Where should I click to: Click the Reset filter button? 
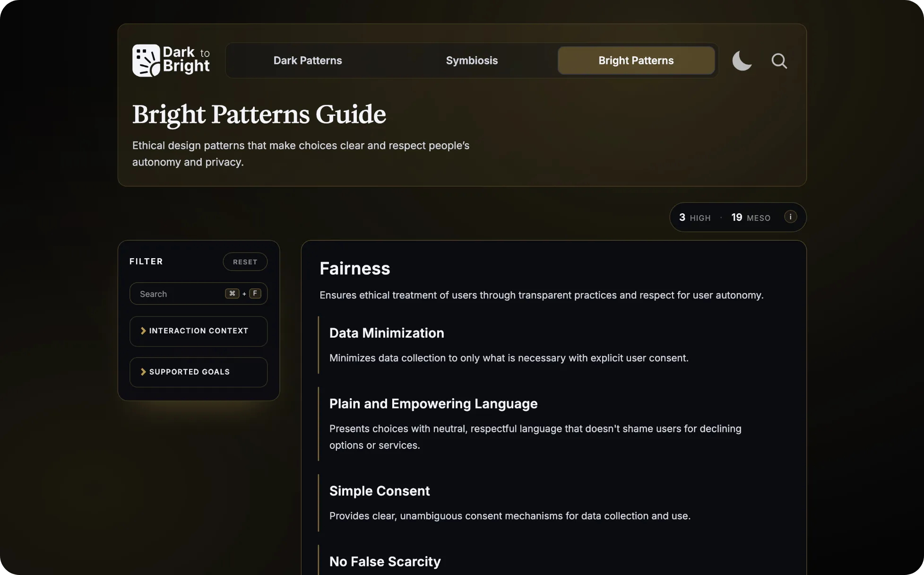point(245,261)
